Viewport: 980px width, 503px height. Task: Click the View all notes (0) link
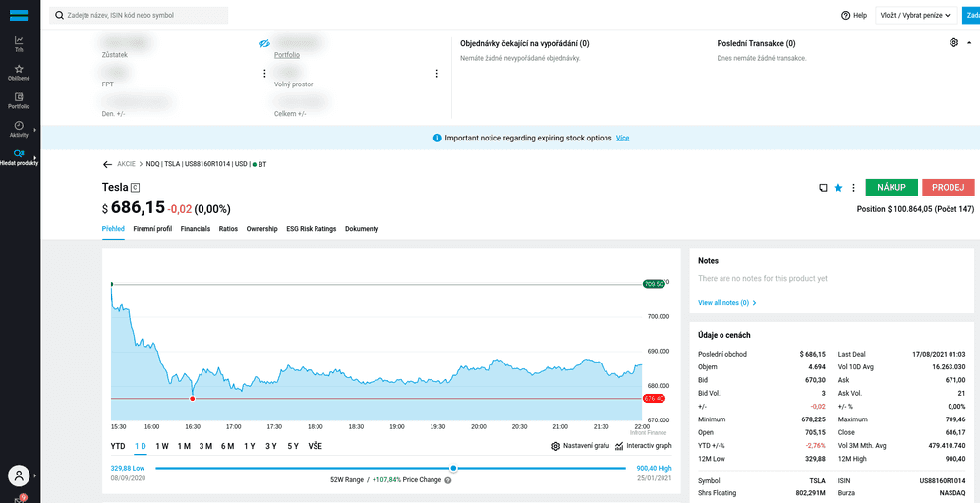727,303
